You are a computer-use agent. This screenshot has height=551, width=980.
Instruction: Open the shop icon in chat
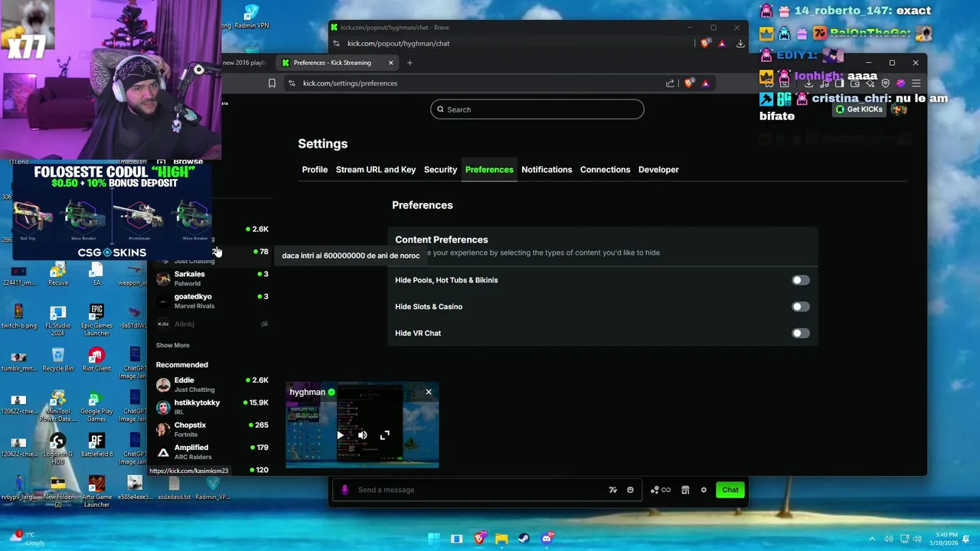coord(685,491)
